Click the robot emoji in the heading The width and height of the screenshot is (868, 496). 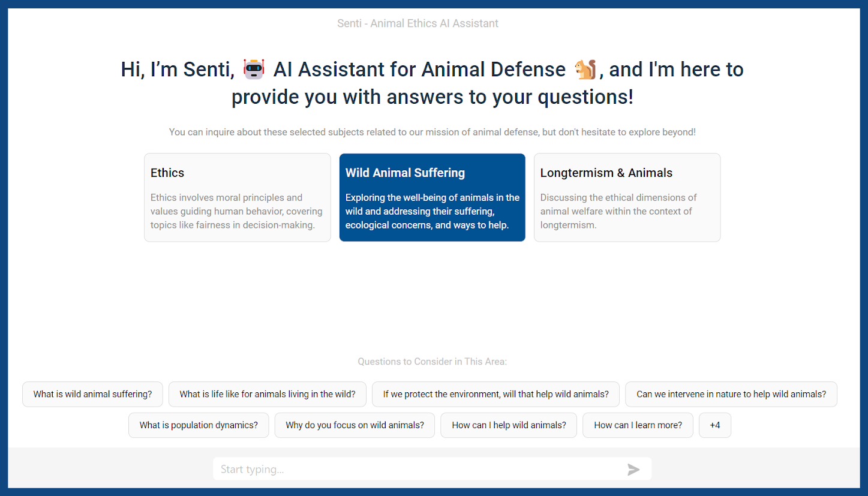point(254,70)
